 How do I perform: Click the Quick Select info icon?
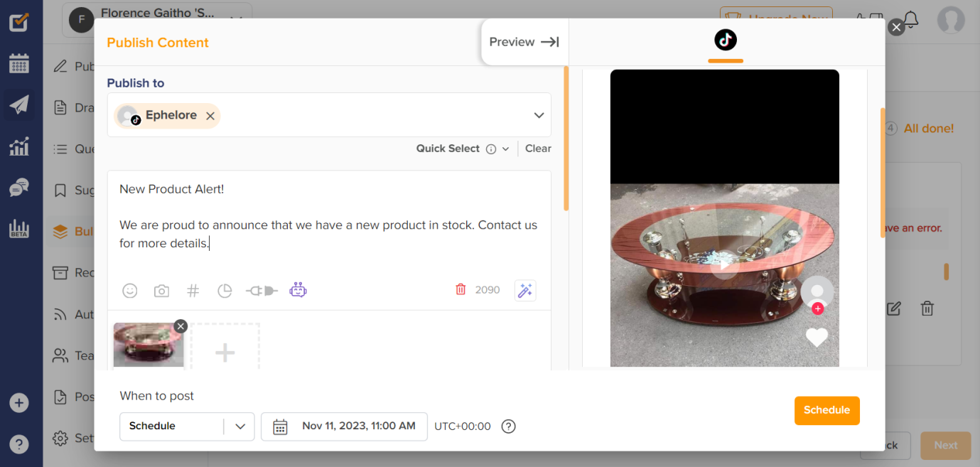(491, 149)
